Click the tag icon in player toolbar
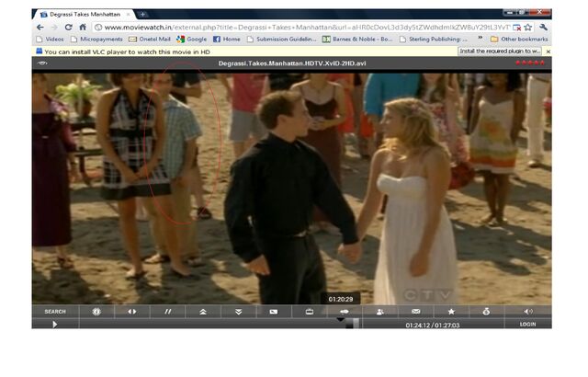This screenshot has height=377, width=588. (274, 312)
